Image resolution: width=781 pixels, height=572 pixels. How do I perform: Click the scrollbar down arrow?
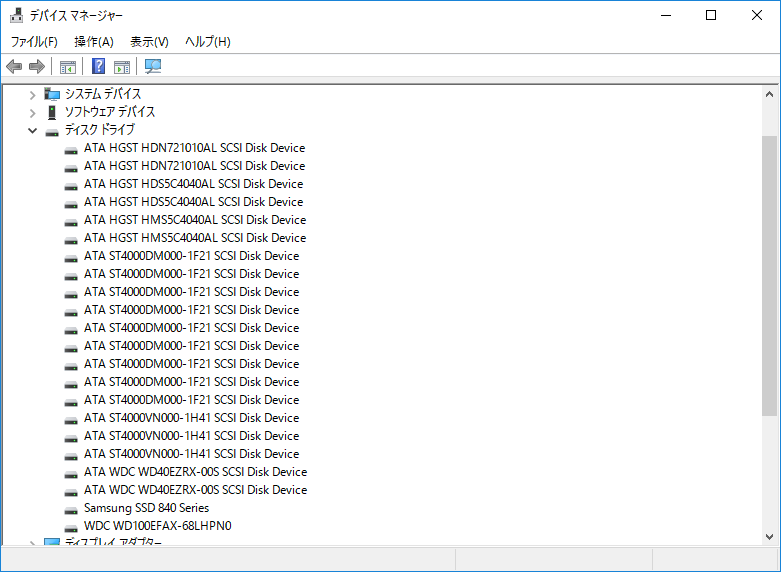pyautogui.click(x=769, y=537)
